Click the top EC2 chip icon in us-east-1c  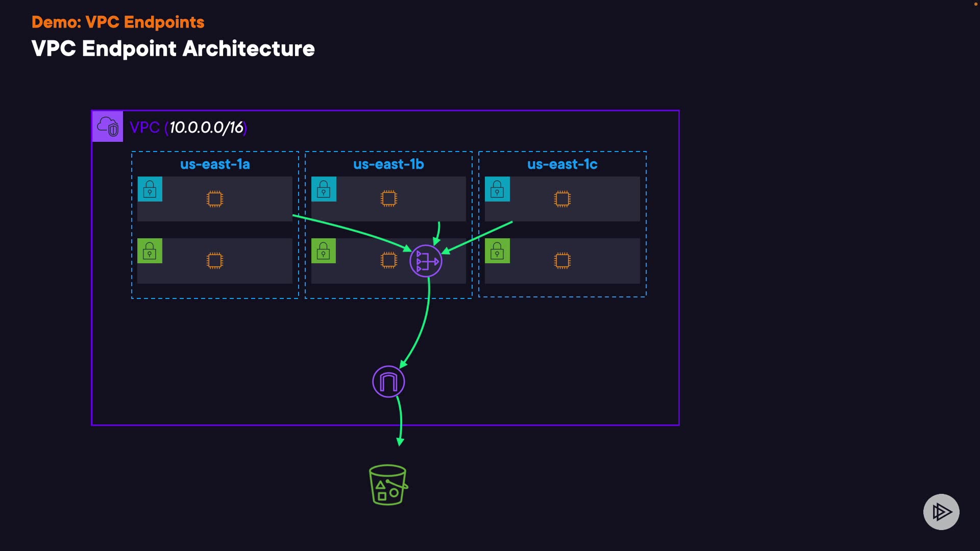coord(562,199)
